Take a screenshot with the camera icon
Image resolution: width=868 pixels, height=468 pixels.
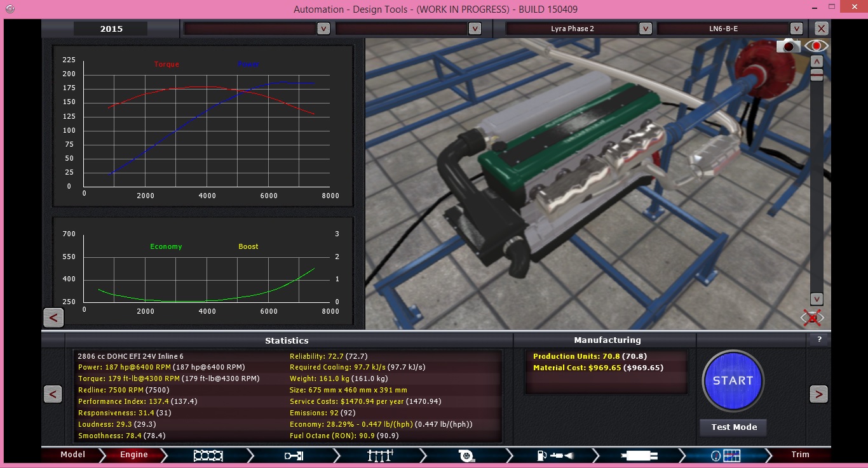pos(789,46)
